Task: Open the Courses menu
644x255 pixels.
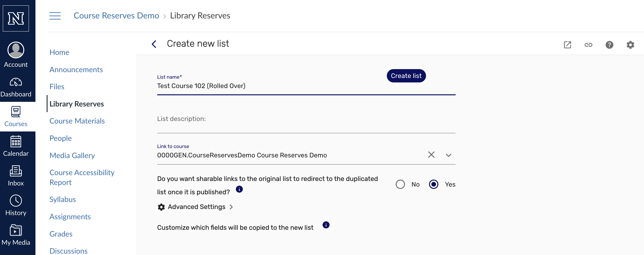Action: click(x=16, y=117)
